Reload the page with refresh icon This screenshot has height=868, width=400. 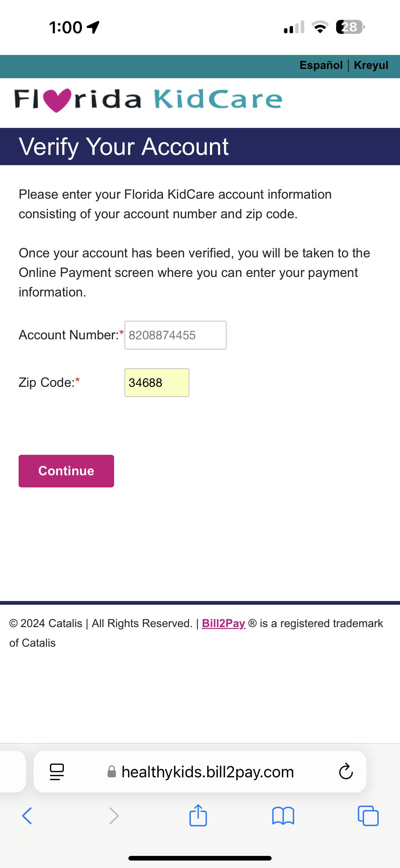(345, 771)
